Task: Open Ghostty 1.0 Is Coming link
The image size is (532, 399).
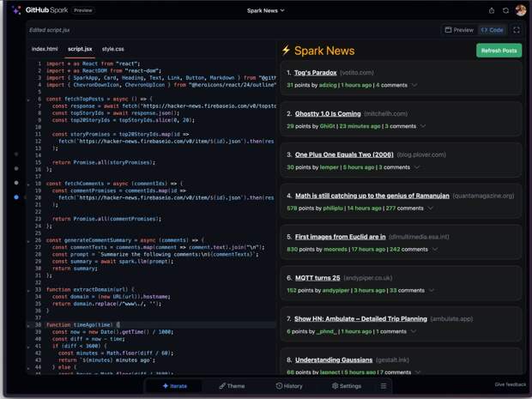Action: [328, 113]
